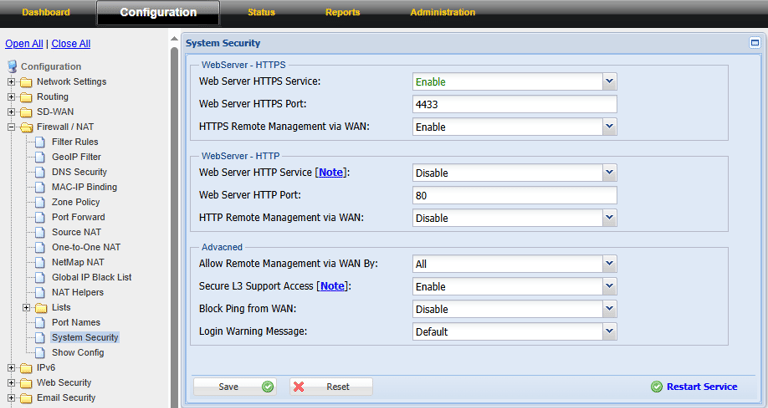
Task: Click the red X Reset icon
Action: coord(299,386)
